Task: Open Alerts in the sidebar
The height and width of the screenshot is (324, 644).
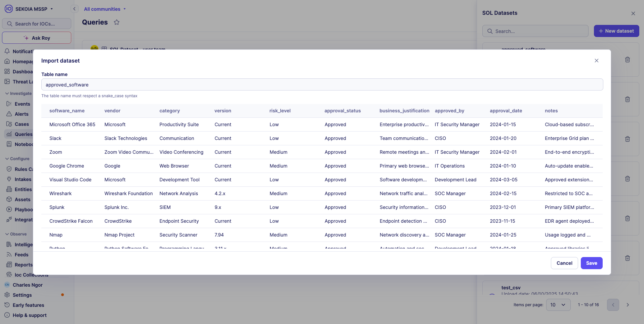Action: 22,114
